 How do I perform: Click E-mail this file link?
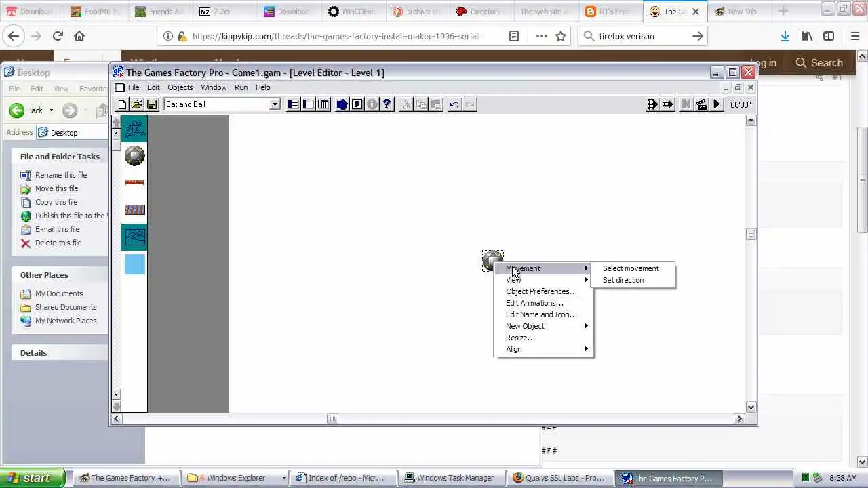[x=57, y=229]
